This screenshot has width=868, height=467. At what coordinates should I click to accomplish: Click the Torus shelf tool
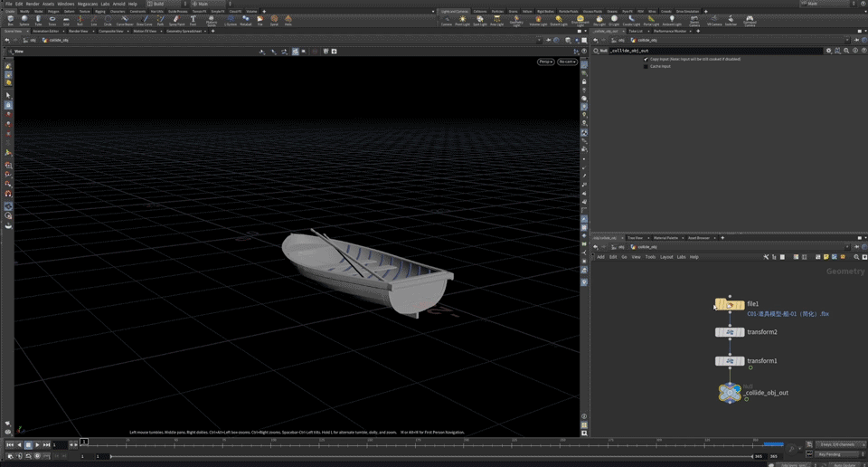click(x=52, y=19)
